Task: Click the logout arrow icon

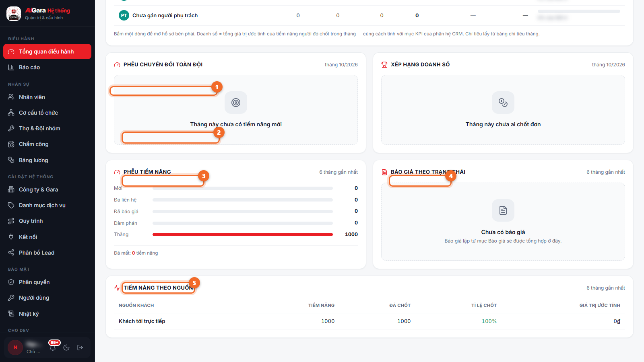Action: [80, 348]
